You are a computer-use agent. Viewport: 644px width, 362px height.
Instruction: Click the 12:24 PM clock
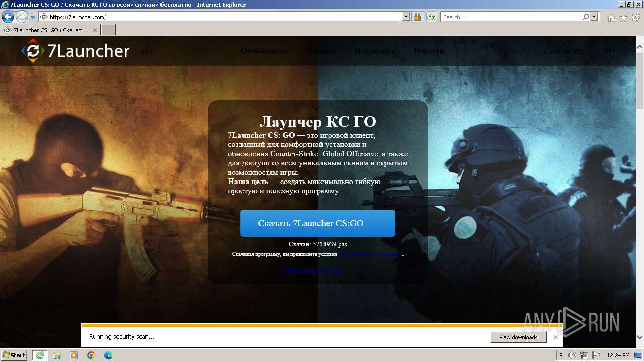point(618,355)
